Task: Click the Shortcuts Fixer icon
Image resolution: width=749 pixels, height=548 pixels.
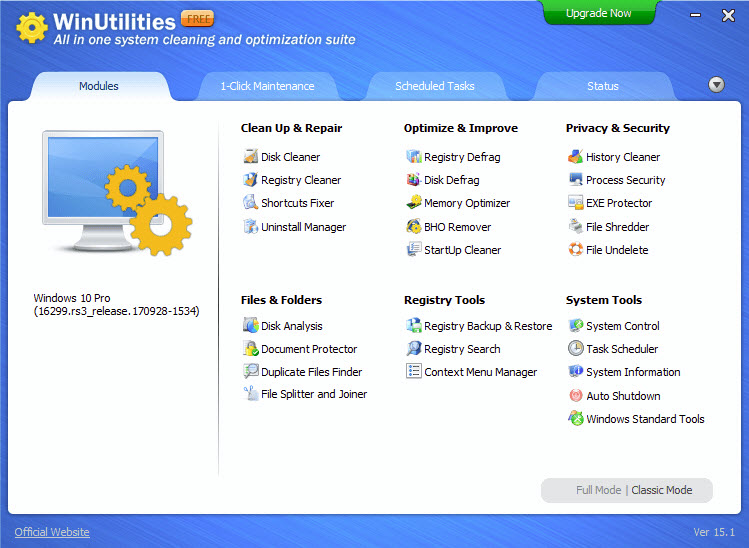Action: coord(251,203)
